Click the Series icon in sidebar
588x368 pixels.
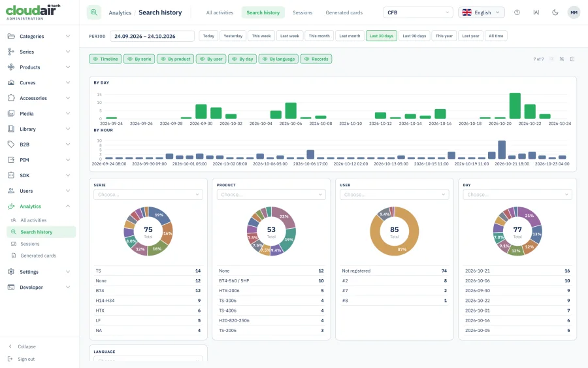pos(11,52)
